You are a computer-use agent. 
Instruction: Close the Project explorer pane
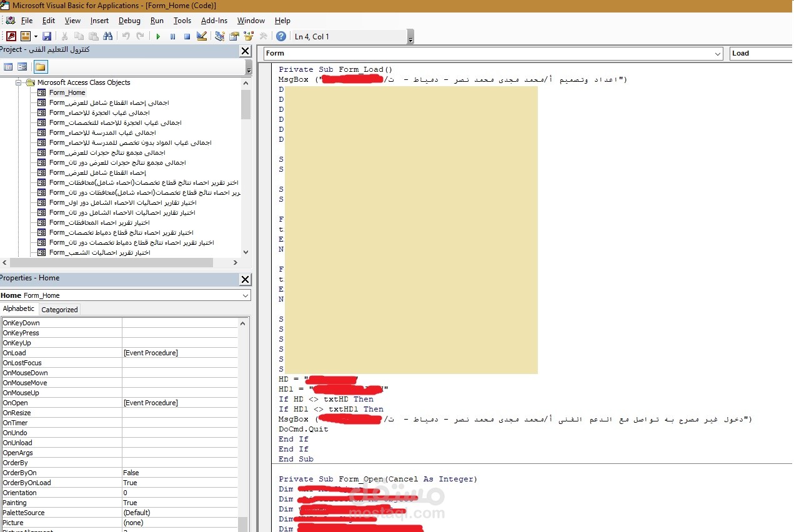pyautogui.click(x=246, y=51)
